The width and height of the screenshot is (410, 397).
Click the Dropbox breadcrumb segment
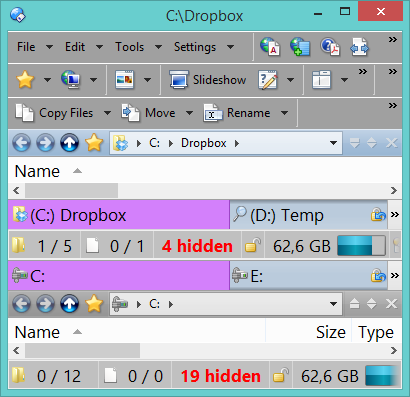point(204,143)
